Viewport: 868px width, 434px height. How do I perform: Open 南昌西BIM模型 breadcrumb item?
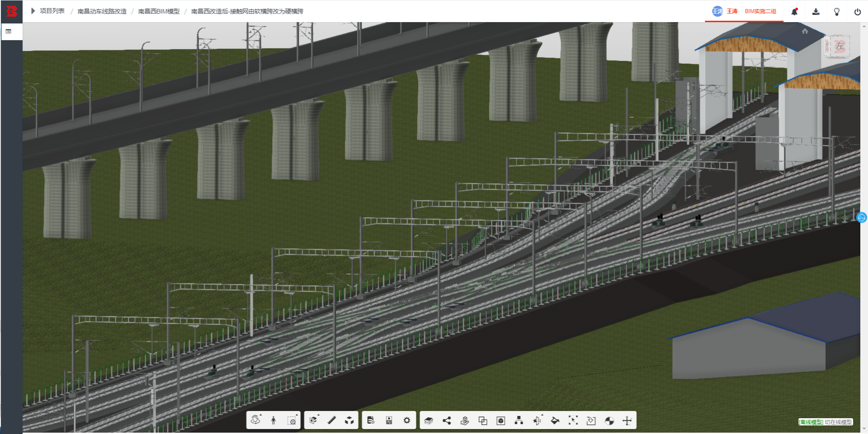(159, 11)
